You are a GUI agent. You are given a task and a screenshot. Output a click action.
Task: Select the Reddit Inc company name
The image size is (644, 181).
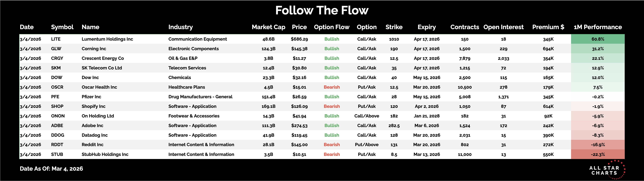[92, 145]
